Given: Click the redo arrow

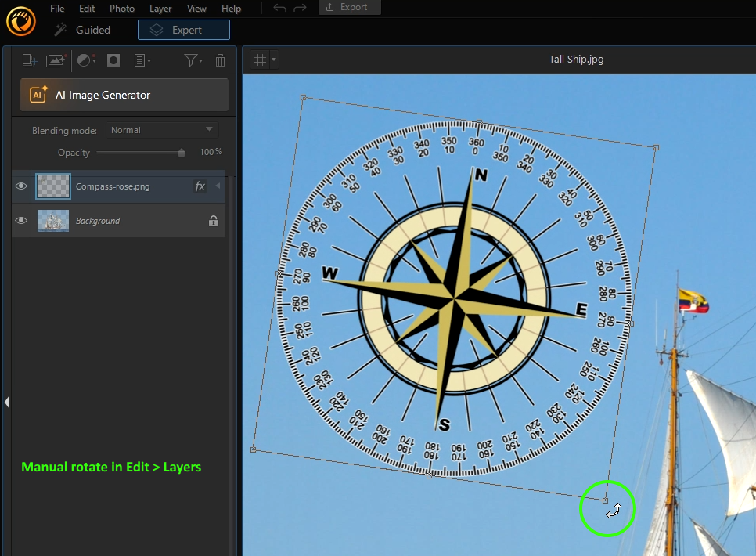Looking at the screenshot, I should click(301, 8).
